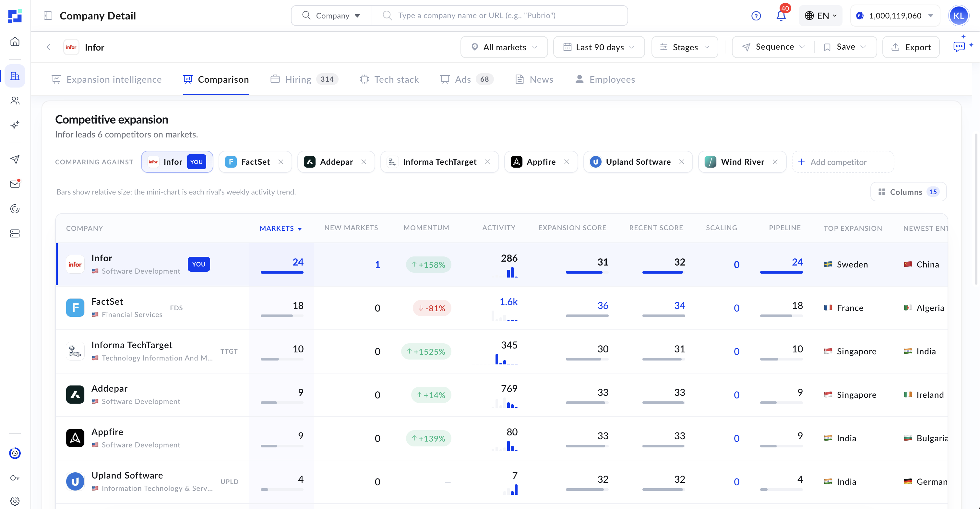Remove Informa TechTarget from competitor chips
Viewport: 980px width, 509px height.
pyautogui.click(x=487, y=162)
